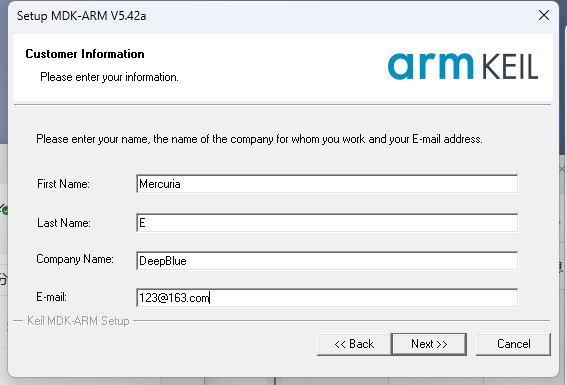Screen dimensions: 567x385
Task: Cancel the MDK-ARM setup
Action: point(513,344)
